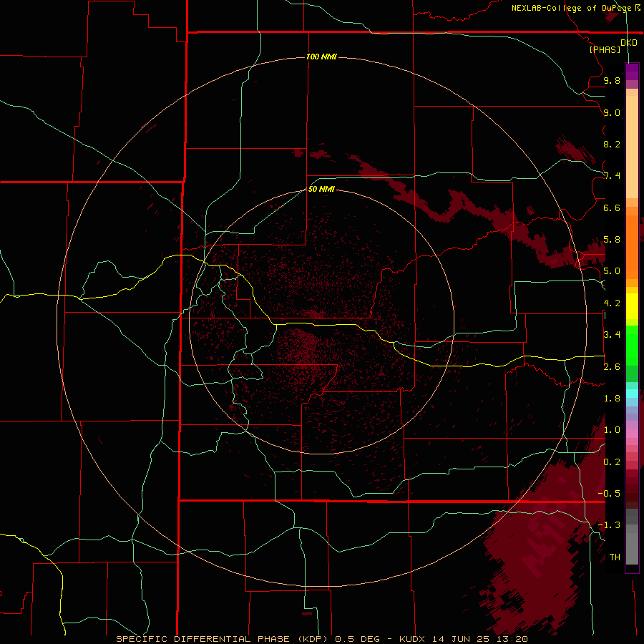Click the 4.2 color scale value
This screenshot has height=644, width=644.
(612, 303)
